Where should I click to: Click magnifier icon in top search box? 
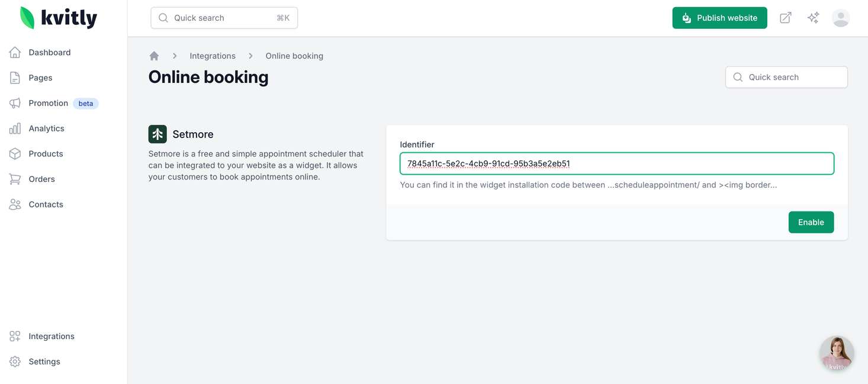tap(163, 18)
